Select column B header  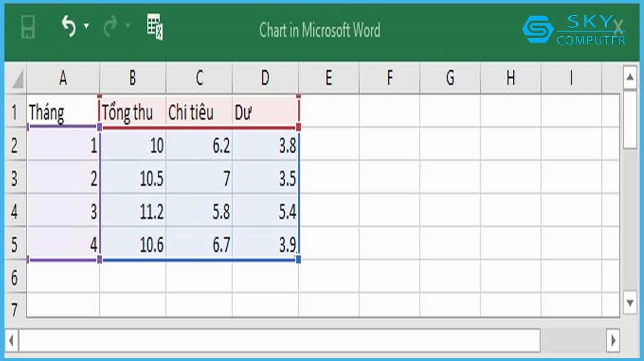click(x=133, y=78)
